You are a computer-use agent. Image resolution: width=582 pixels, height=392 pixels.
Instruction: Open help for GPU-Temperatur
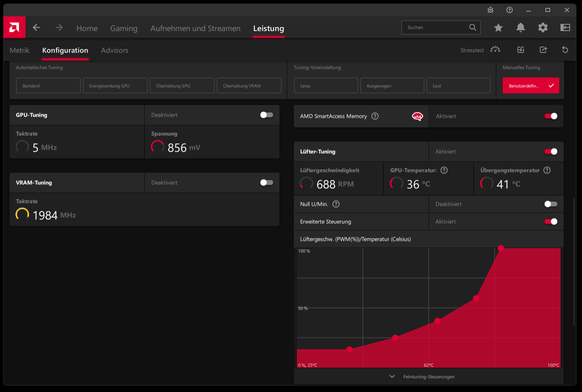coord(444,170)
